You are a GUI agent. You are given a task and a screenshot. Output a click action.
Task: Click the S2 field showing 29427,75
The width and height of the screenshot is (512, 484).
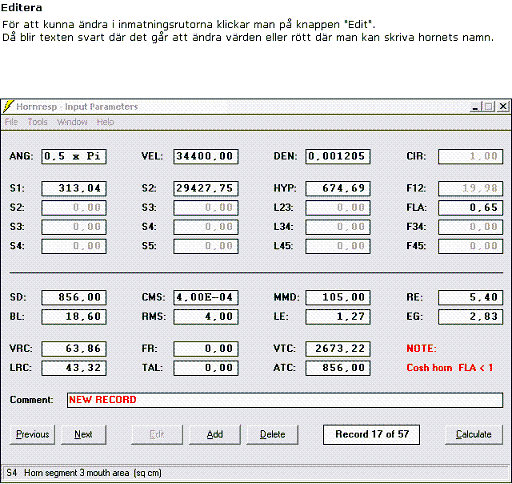click(206, 189)
